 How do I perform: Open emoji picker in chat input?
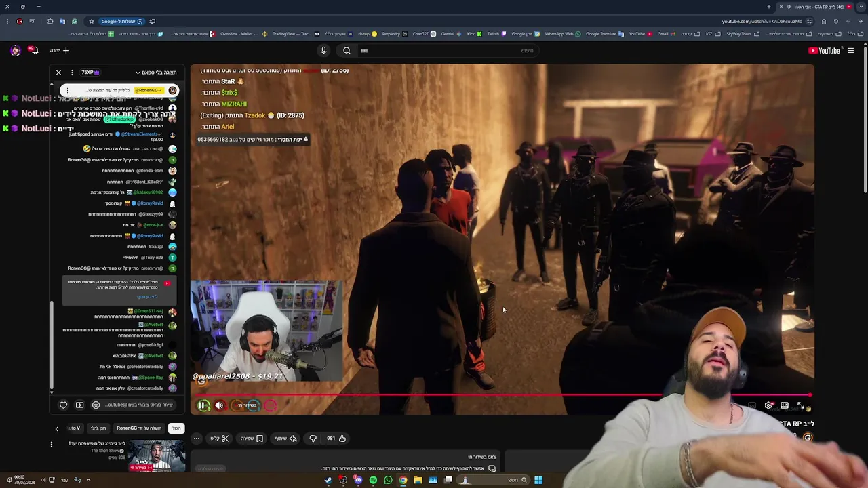click(96, 405)
